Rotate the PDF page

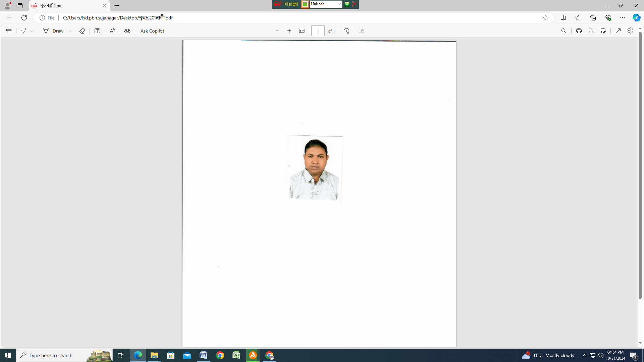pos(346,31)
